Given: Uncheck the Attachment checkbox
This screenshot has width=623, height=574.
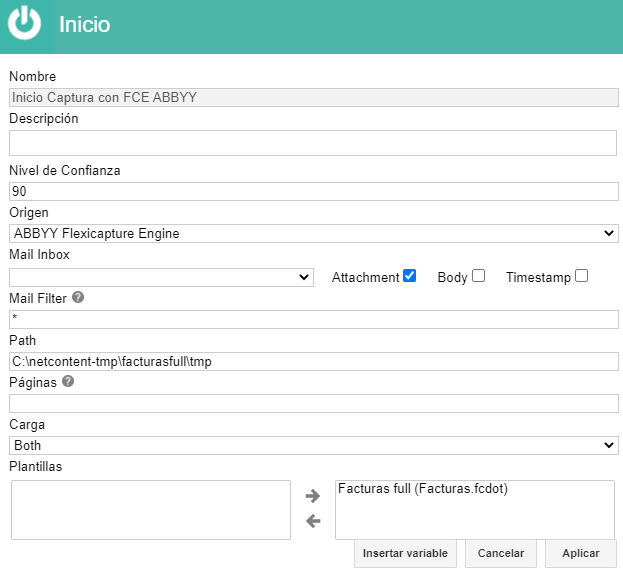Looking at the screenshot, I should pyautogui.click(x=409, y=276).
